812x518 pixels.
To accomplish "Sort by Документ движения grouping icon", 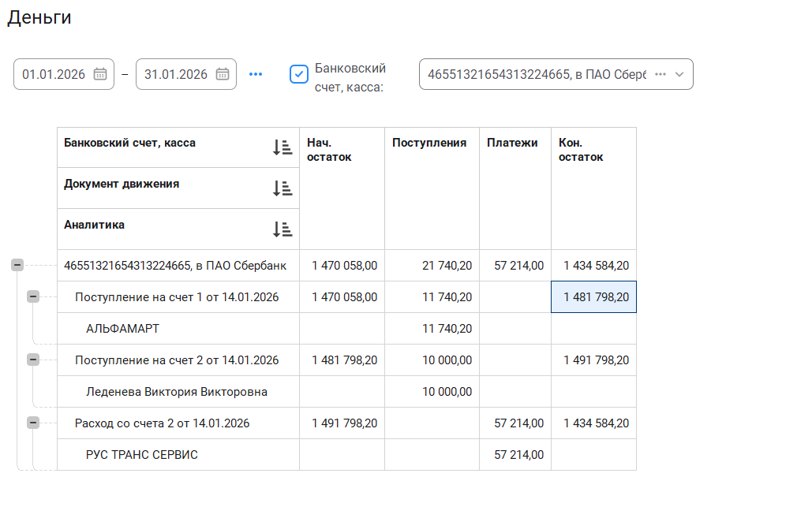I will coord(282,188).
